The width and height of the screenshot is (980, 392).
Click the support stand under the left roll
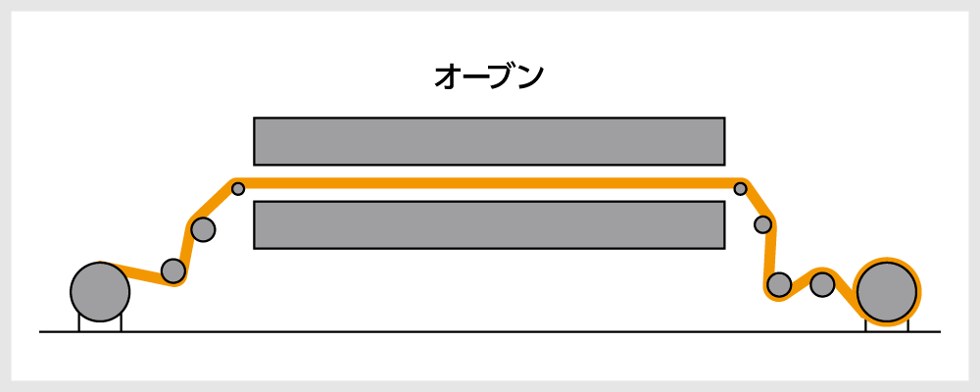(100, 325)
